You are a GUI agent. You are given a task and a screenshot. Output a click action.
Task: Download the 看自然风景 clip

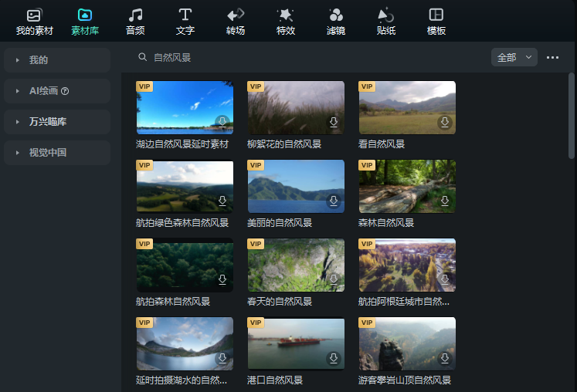point(444,122)
